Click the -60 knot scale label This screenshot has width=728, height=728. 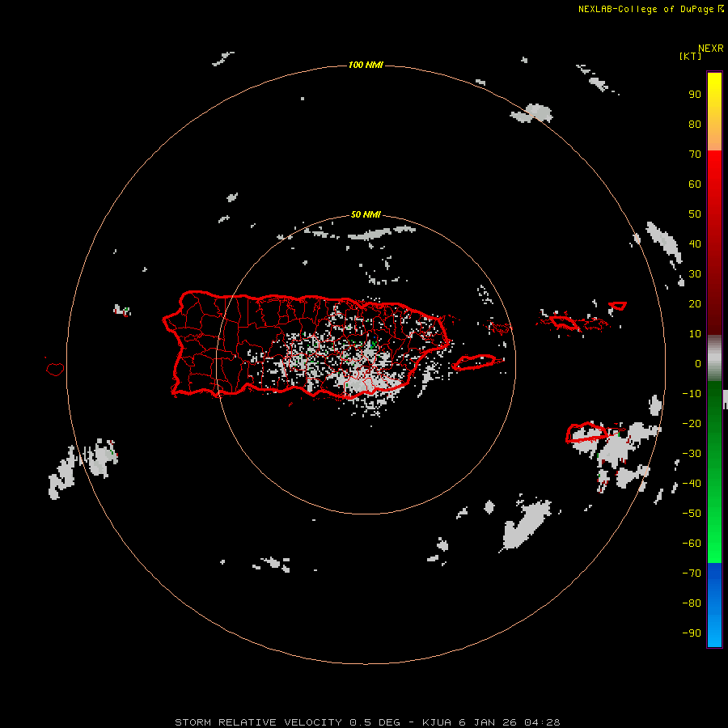[692, 544]
